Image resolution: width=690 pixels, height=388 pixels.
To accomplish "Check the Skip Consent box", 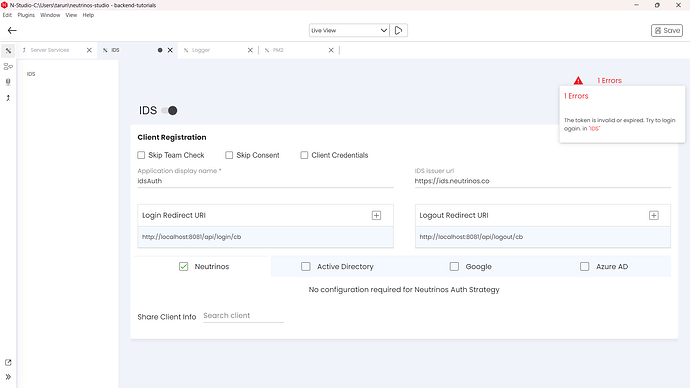I will (x=229, y=155).
